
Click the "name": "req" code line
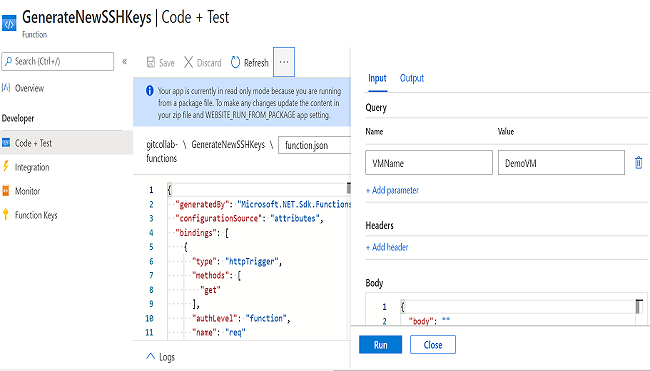coord(219,332)
